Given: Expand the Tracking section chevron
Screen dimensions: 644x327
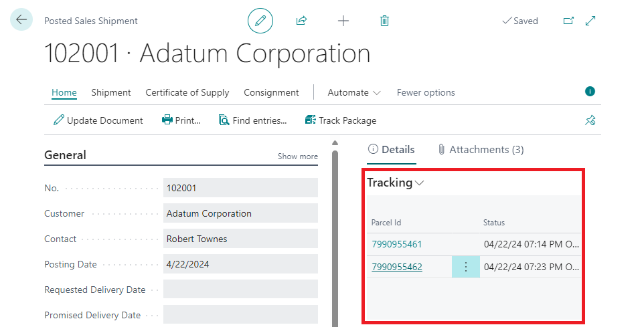Looking at the screenshot, I should pyautogui.click(x=420, y=183).
